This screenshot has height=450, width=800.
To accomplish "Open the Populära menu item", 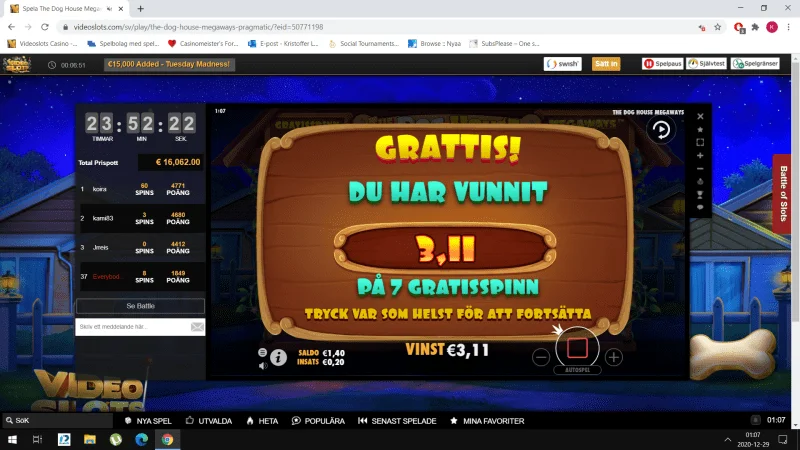I will tap(318, 421).
